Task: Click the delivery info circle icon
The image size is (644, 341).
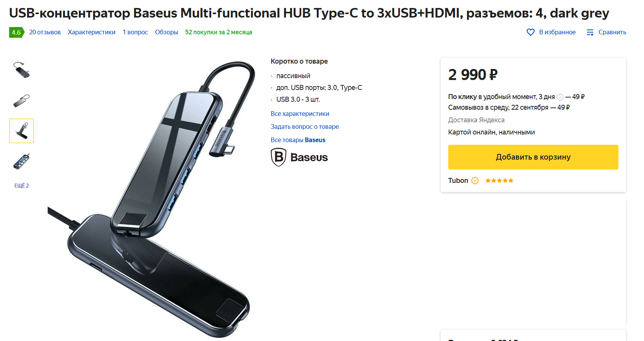Action: [560, 97]
